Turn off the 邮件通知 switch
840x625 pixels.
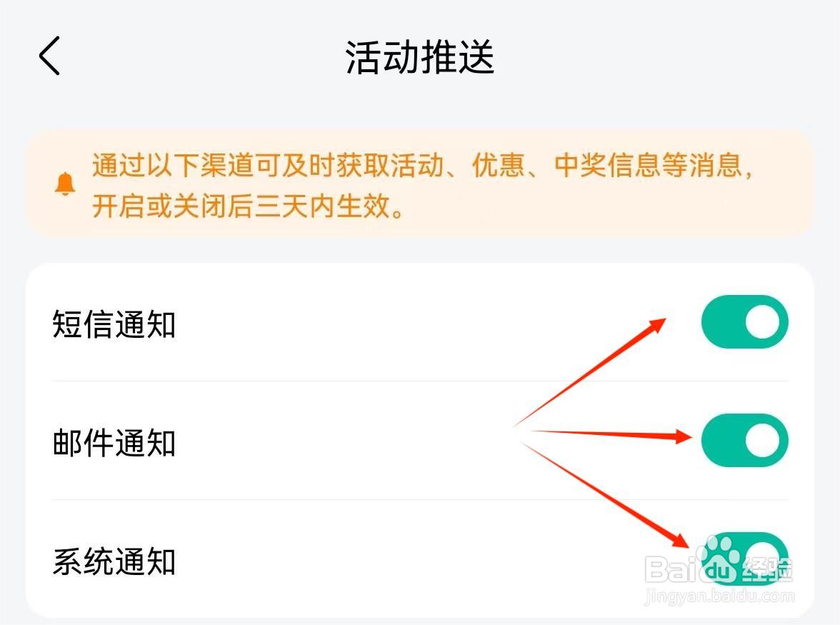tap(744, 440)
